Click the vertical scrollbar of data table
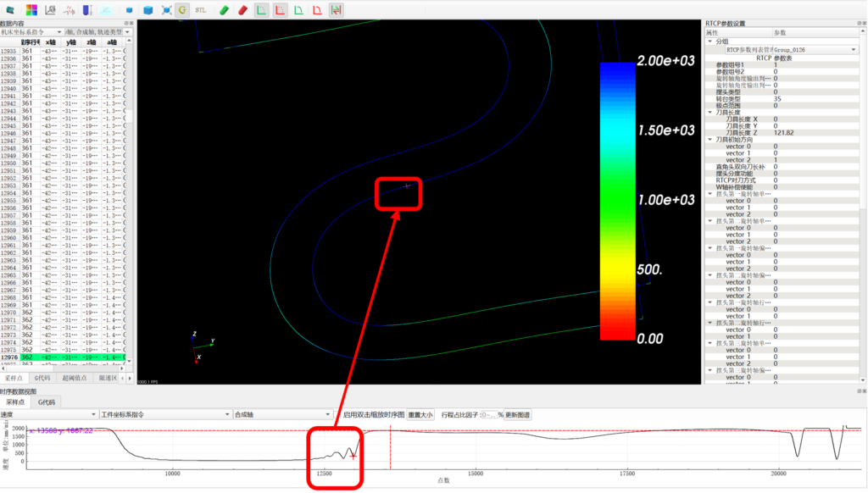868x493 pixels. [x=129, y=201]
